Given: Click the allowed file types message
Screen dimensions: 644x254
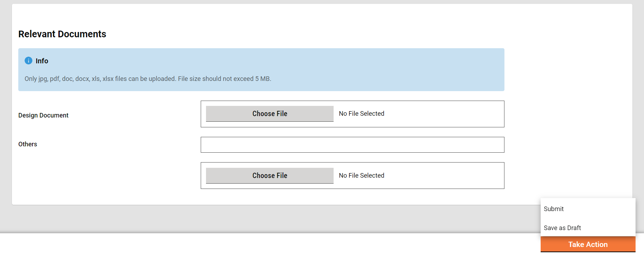Looking at the screenshot, I should pyautogui.click(x=148, y=79).
